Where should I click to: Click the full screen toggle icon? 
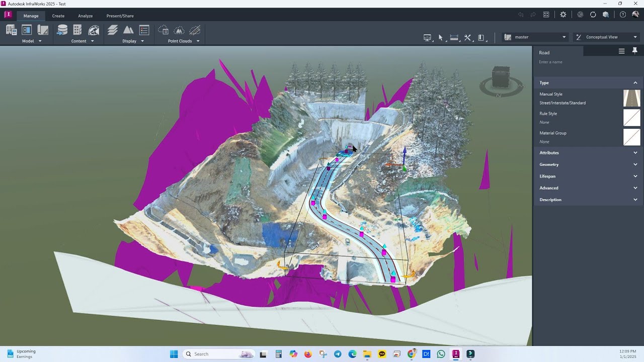[x=546, y=15]
